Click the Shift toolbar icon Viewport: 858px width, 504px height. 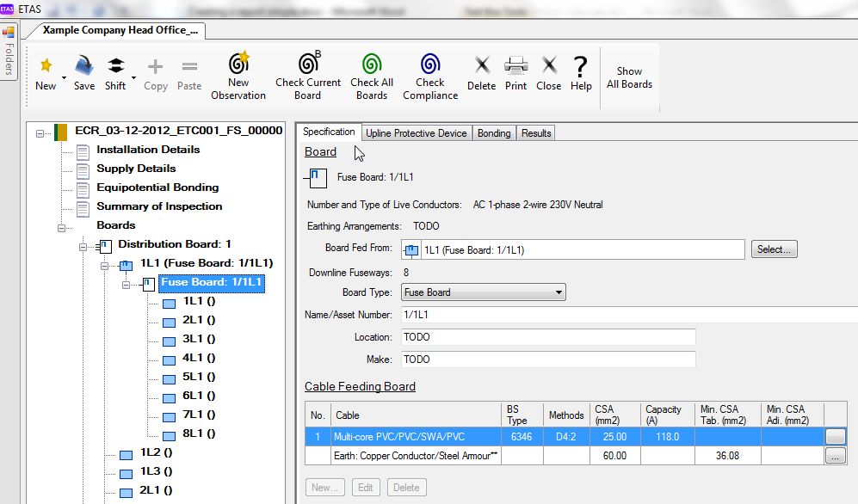pyautogui.click(x=115, y=65)
